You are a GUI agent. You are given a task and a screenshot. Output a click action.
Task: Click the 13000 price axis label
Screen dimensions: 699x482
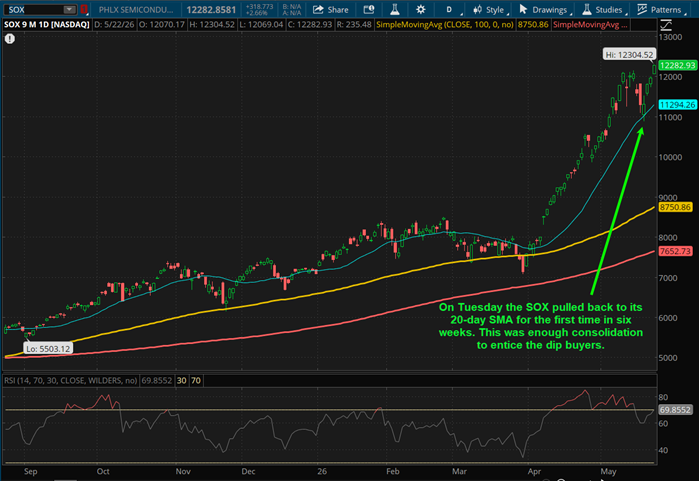pyautogui.click(x=670, y=37)
